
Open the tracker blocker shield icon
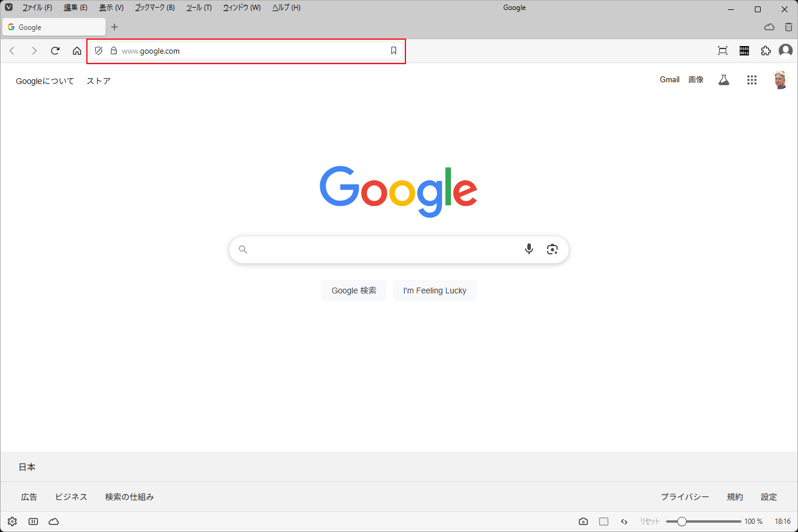pos(99,51)
